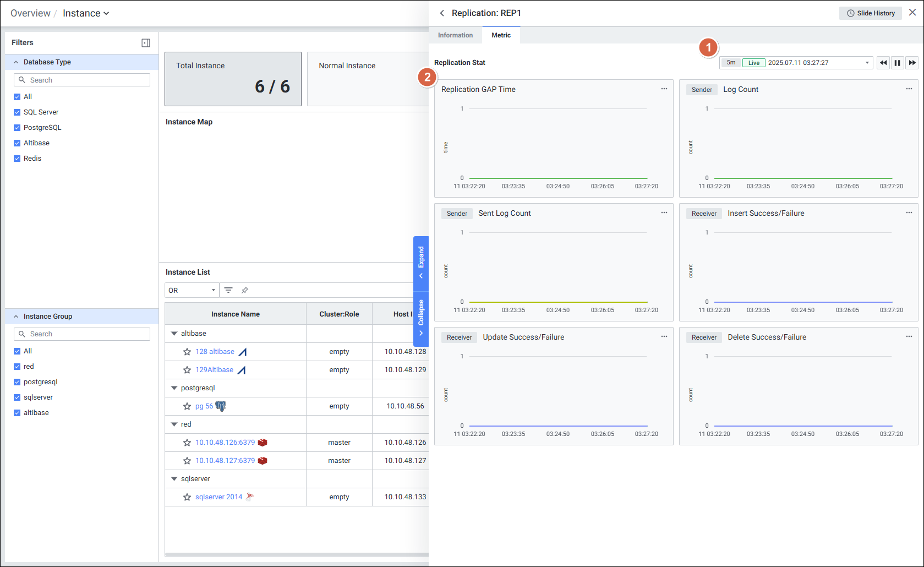
Task: Click the Database Type search field
Action: point(82,80)
